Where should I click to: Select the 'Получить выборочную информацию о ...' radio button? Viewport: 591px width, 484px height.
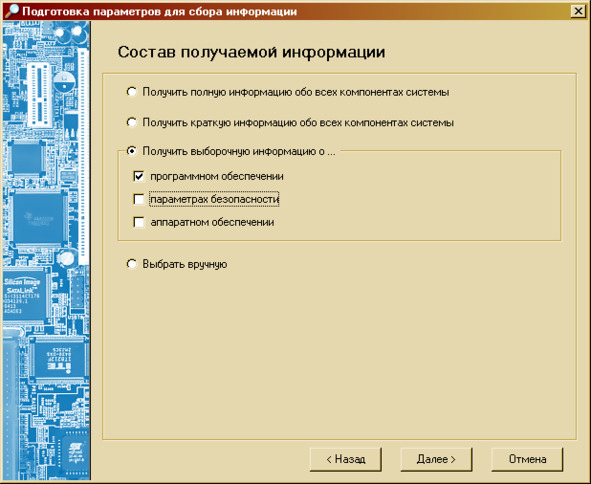tap(132, 151)
